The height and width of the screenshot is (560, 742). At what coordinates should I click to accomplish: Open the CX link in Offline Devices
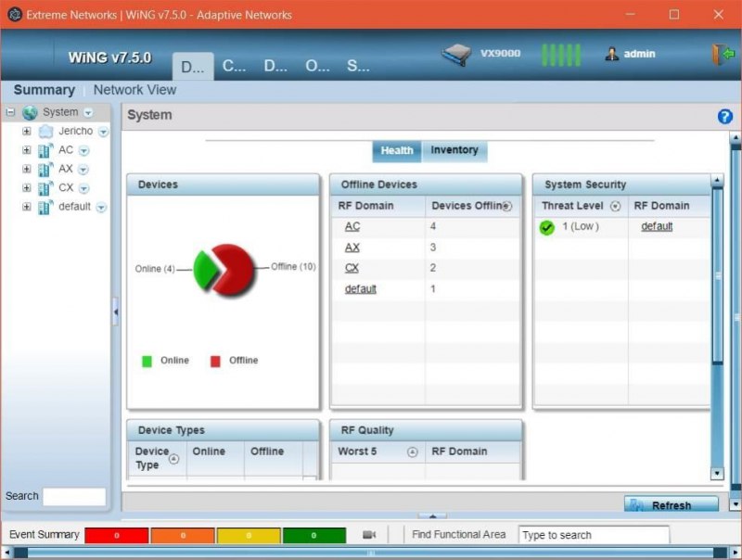point(352,268)
